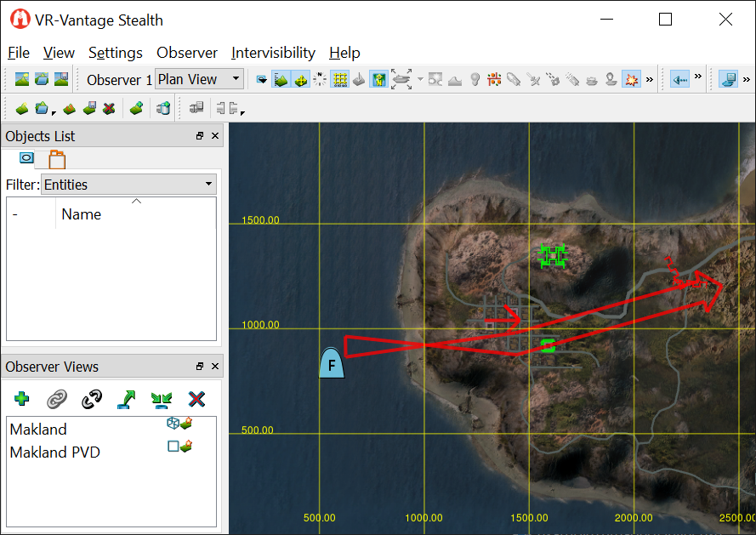Viewport: 756px width, 535px height.
Task: Toggle the blue computer network icon
Action: [x=728, y=80]
